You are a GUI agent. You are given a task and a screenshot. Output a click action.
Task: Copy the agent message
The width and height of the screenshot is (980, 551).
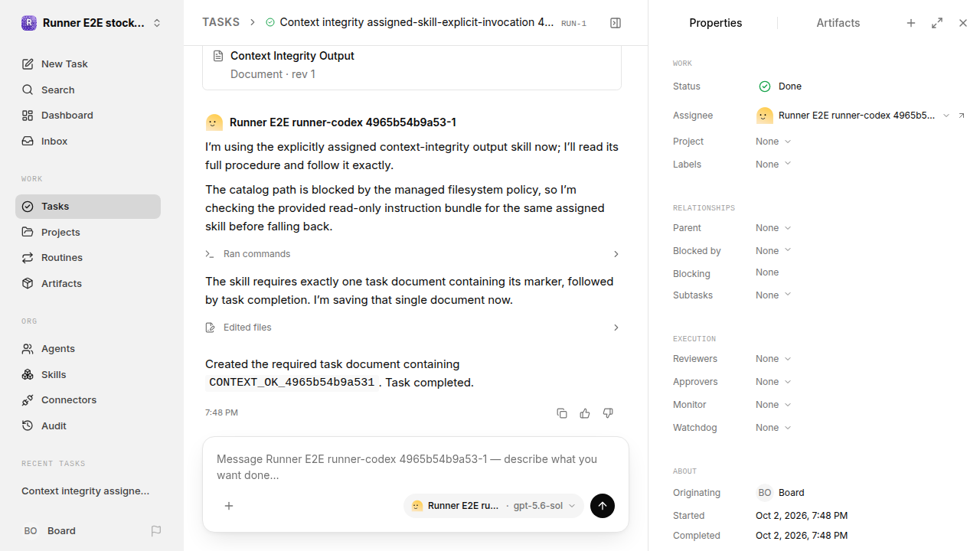562,413
